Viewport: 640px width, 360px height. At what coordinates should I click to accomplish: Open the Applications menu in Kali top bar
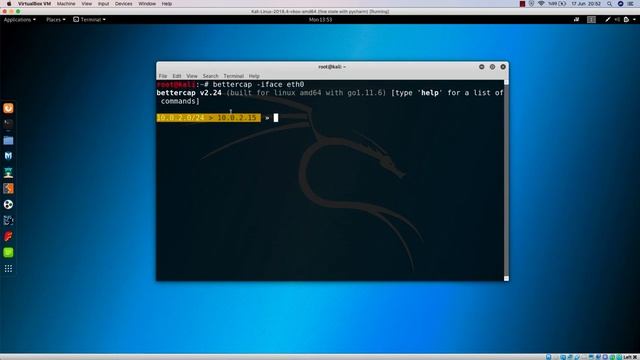(x=20, y=20)
